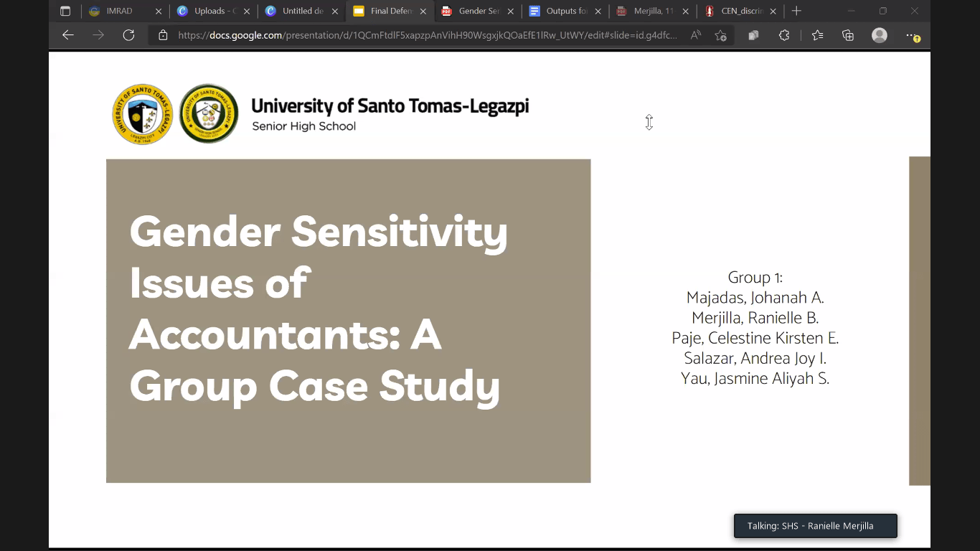Click the browser back arrow
The width and height of the screenshot is (980, 551).
[68, 35]
